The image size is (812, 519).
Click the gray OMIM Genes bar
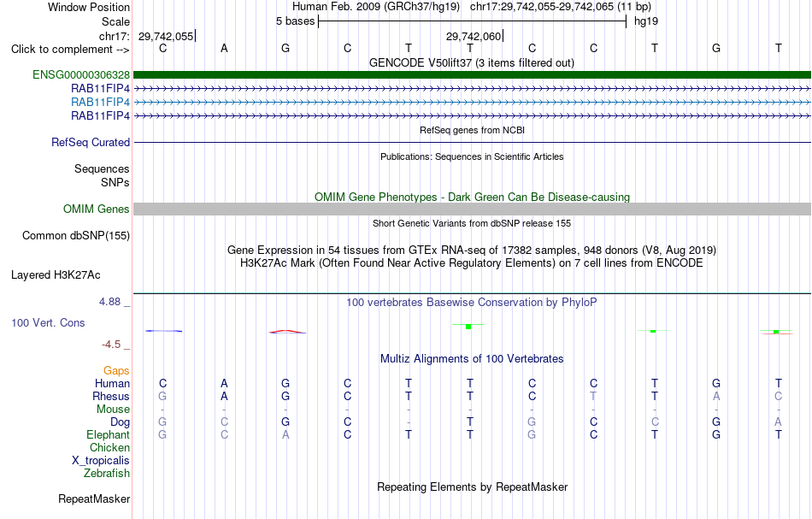pyautogui.click(x=472, y=209)
